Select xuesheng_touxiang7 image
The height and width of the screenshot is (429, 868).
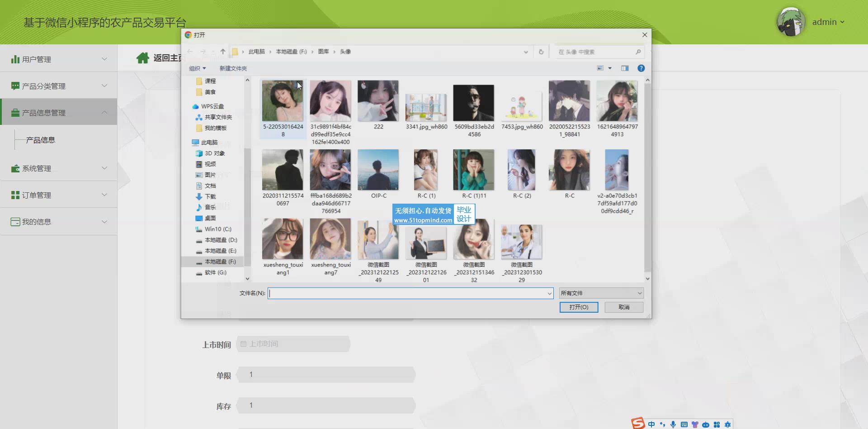(330, 239)
